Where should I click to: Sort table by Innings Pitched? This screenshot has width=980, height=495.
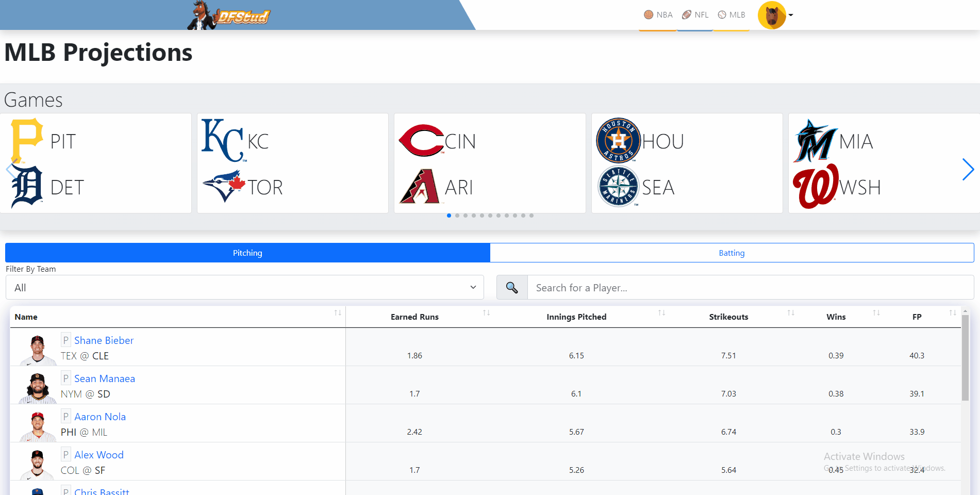[x=576, y=317]
